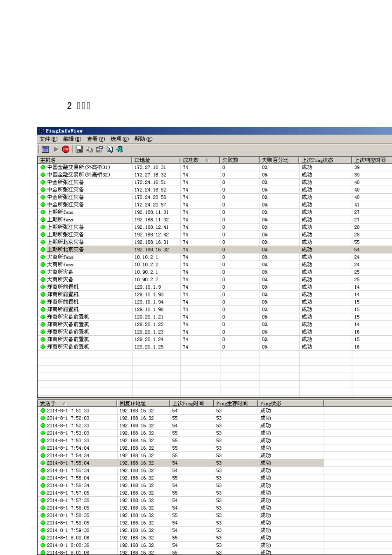Sort by the 失败百分比 column header
392x555 pixels.
coord(279,160)
